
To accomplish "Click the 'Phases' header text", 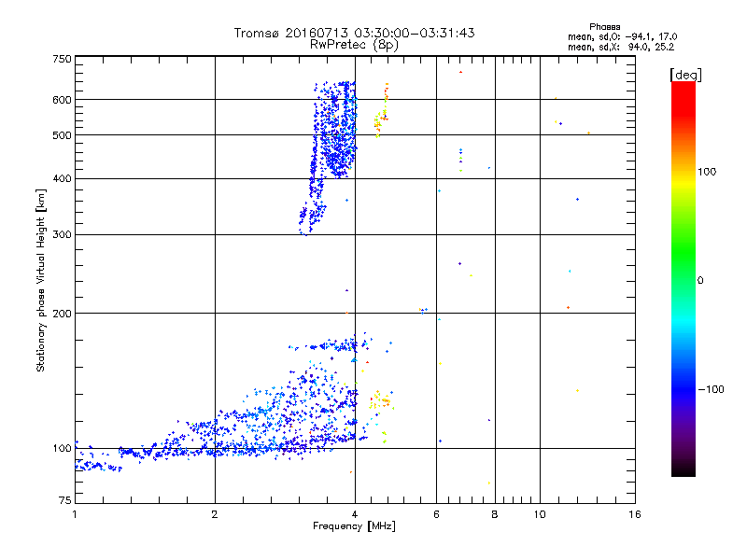I will (604, 27).
